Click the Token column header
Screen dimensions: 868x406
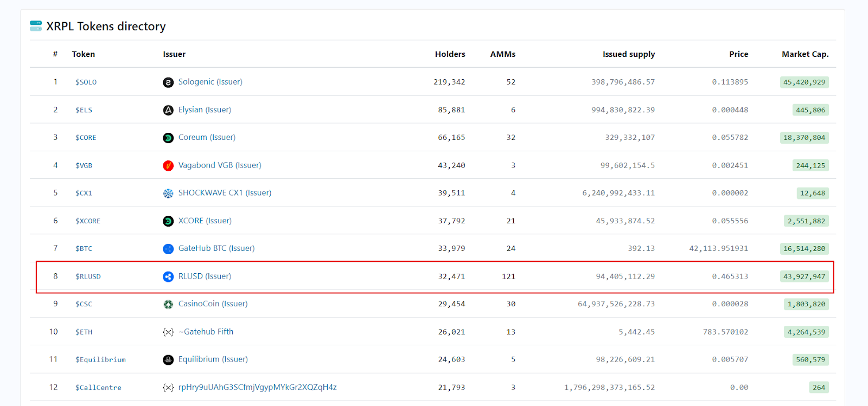(84, 54)
